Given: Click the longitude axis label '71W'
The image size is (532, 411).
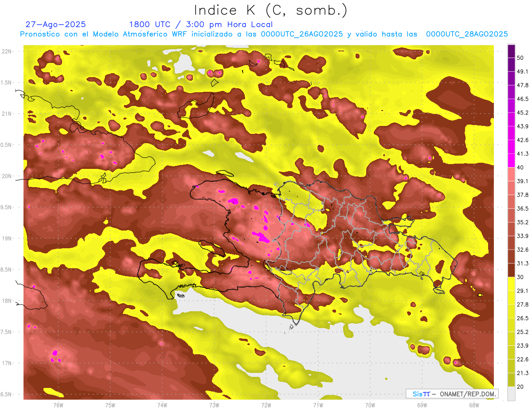Looking at the screenshot, I should [x=318, y=406].
